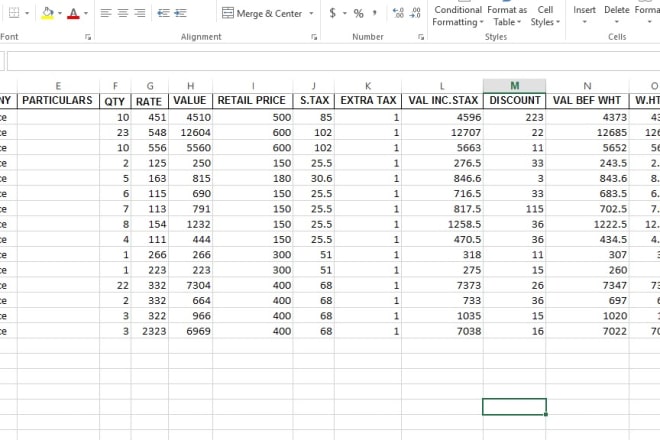Select discount cell showing 223
Image resolution: width=660 pixels, height=440 pixels.
point(514,117)
